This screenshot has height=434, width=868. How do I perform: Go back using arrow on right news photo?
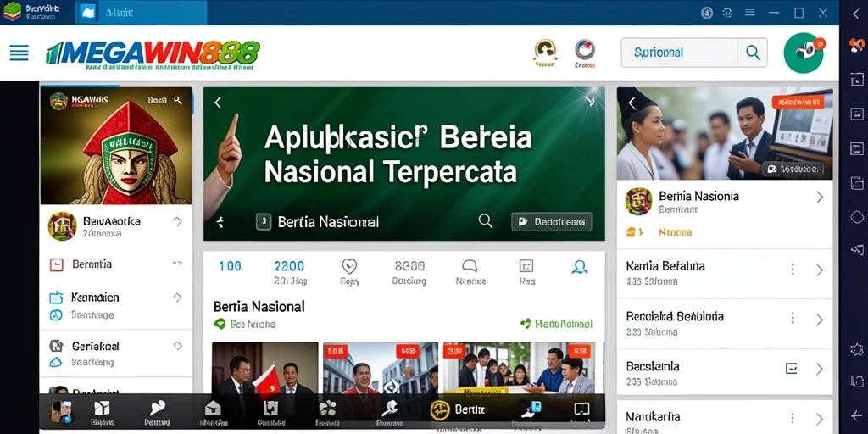[x=632, y=103]
